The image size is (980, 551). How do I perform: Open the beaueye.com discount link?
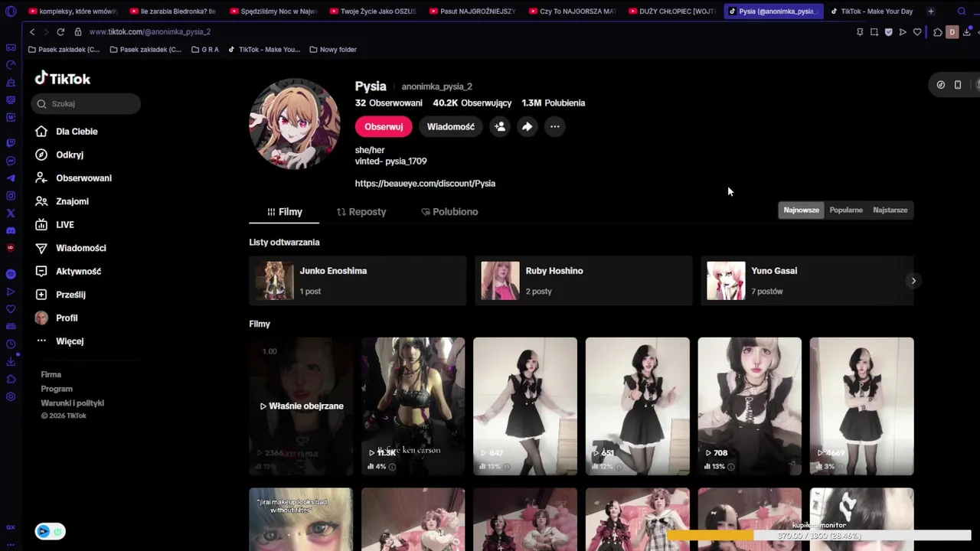coord(425,184)
